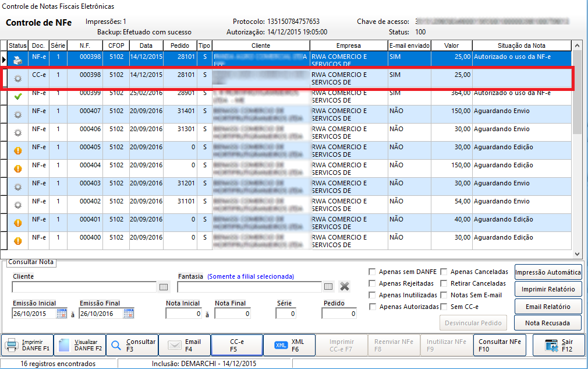Click the Emissão Inicial date field
Image resolution: width=588 pixels, height=369 pixels.
coord(34,314)
